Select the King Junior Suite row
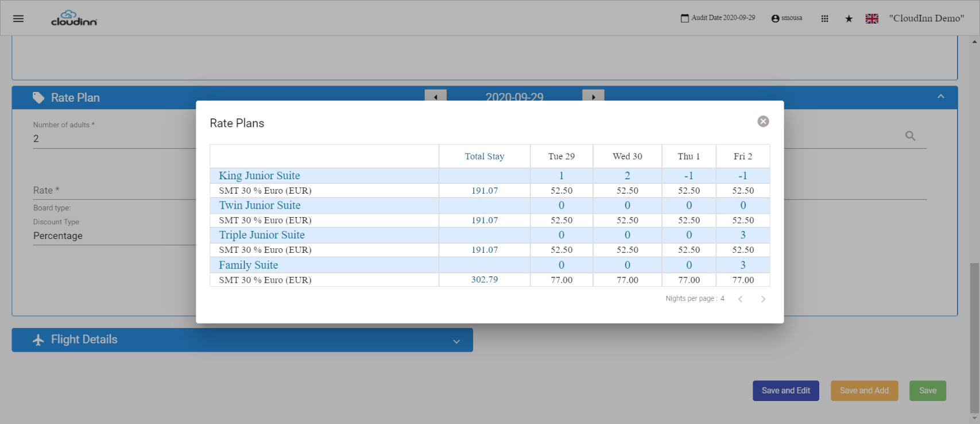The image size is (980, 424). [x=490, y=176]
